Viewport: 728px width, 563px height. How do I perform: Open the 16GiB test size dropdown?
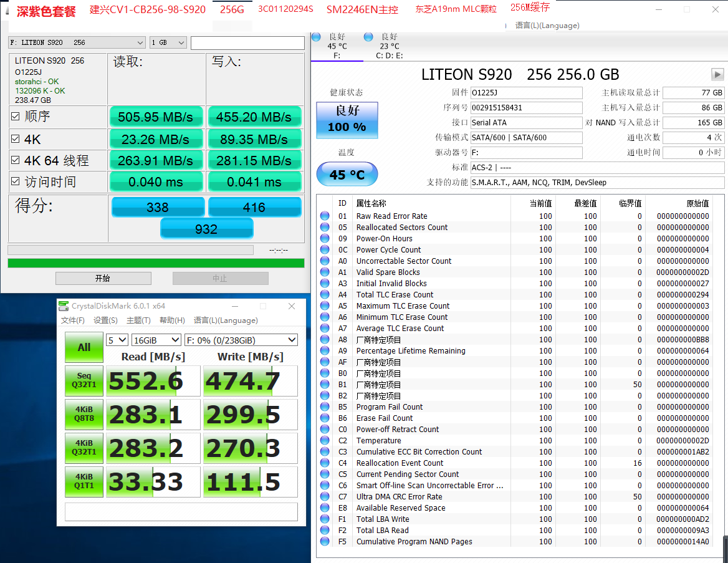click(x=156, y=340)
